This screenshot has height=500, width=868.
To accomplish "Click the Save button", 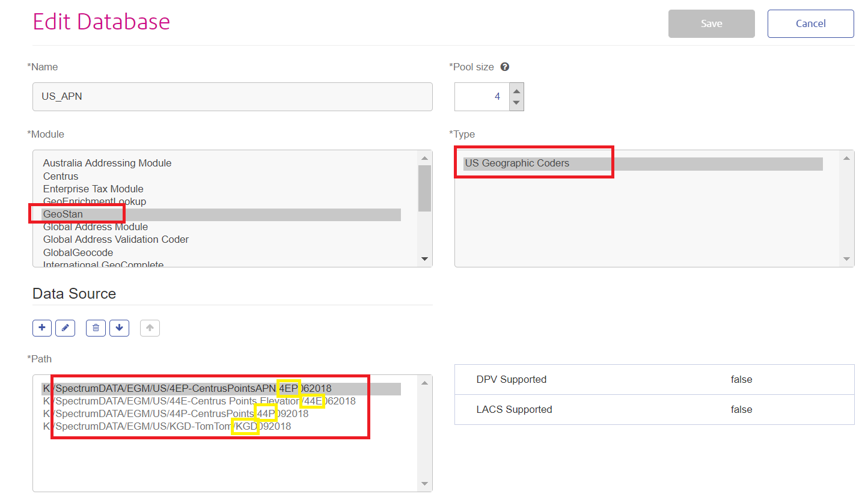I will tap(712, 23).
